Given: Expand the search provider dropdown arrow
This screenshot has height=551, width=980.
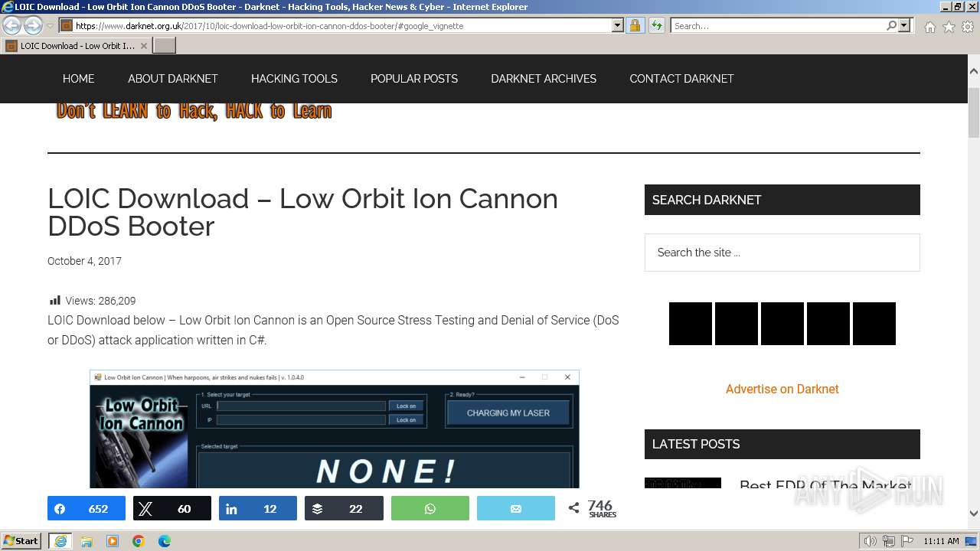Looking at the screenshot, I should tap(904, 26).
